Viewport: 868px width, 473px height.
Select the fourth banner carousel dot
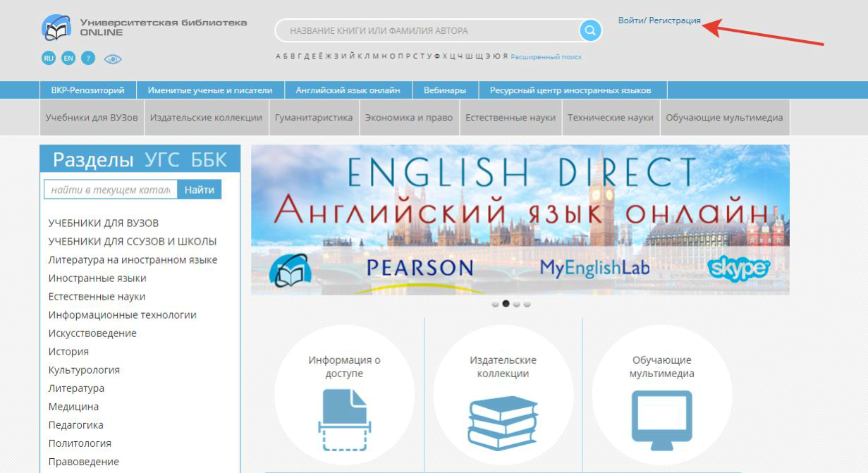527,305
